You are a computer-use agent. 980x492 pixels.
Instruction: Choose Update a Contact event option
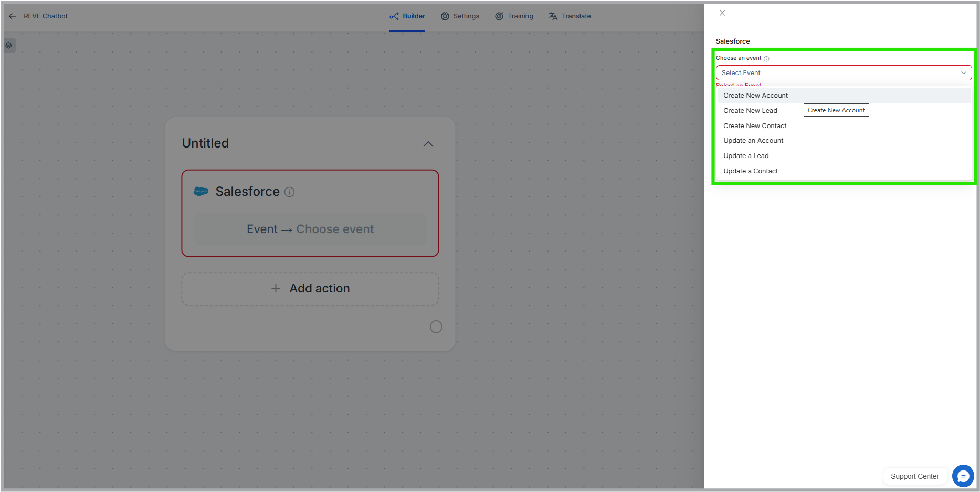844,171
